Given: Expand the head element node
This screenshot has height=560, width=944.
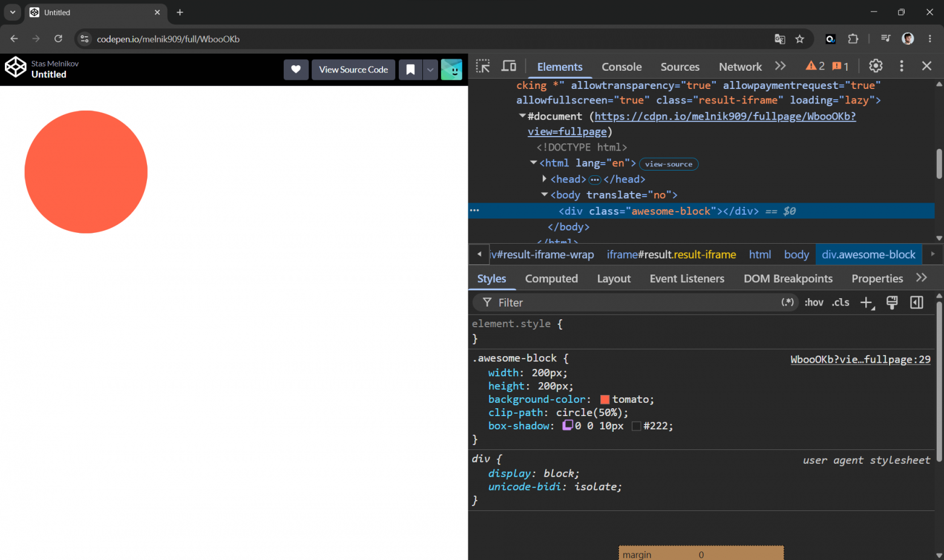Looking at the screenshot, I should click(x=544, y=179).
